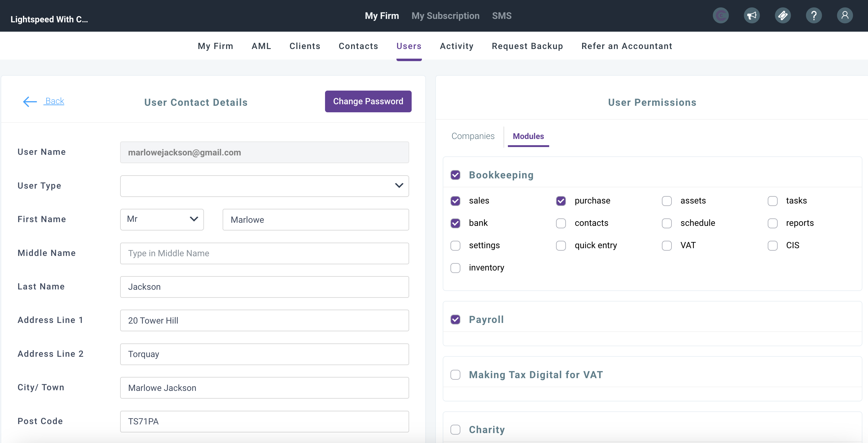The height and width of the screenshot is (443, 868).
Task: Uncheck the Payroll module checkbox
Action: pyautogui.click(x=455, y=320)
